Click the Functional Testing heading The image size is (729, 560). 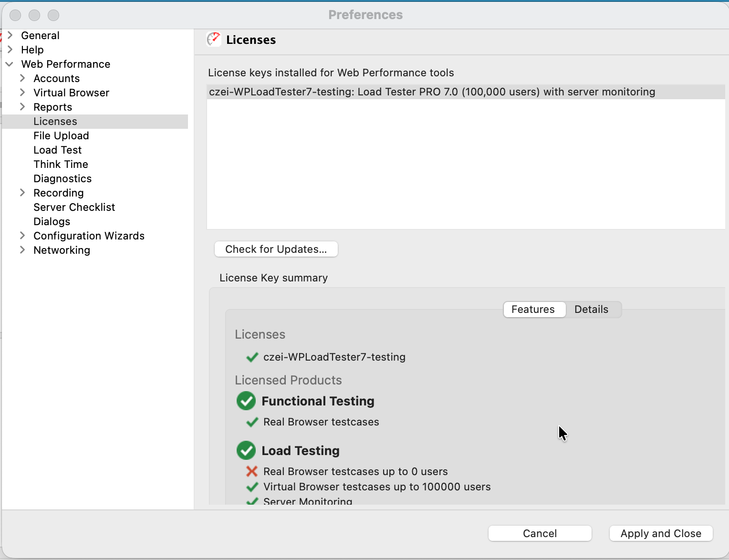click(318, 401)
